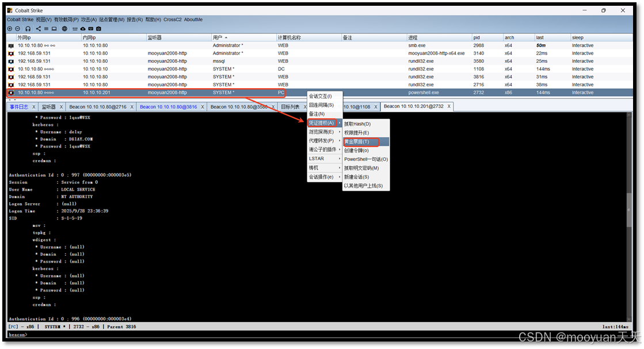Show target table via laptop icon
644x349 pixels.
[54, 29]
